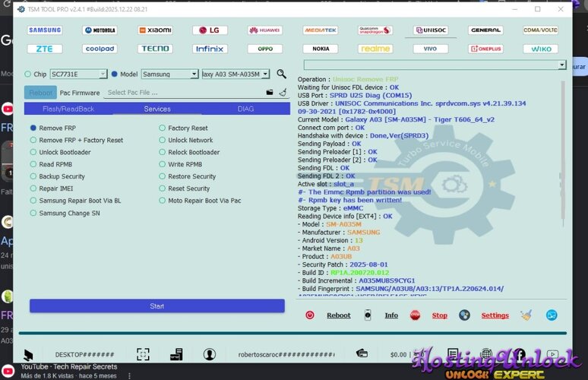588x380 pixels.
Task: Clear Pac file with broom icon
Action: coord(283,92)
